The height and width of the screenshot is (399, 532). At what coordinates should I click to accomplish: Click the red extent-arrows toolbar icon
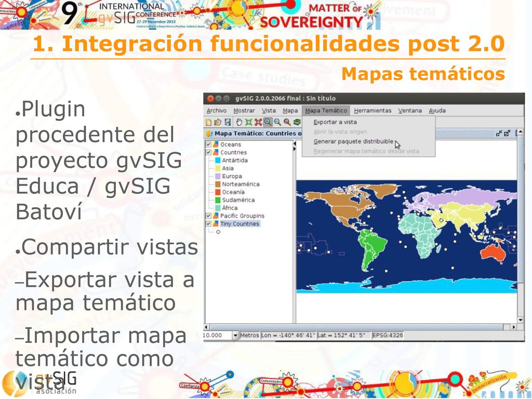[x=258, y=122]
